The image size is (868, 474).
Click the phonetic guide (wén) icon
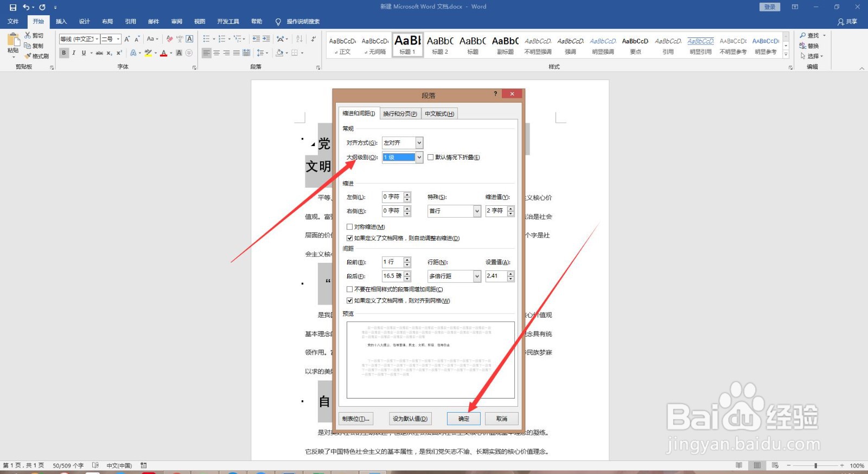180,39
